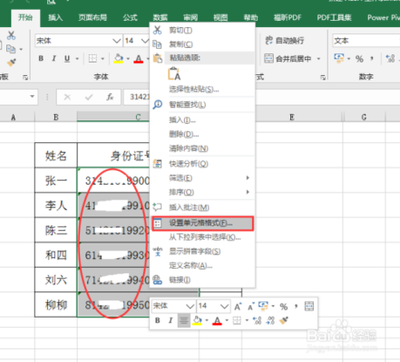Click the formula bar cancel X icon

click(67, 97)
